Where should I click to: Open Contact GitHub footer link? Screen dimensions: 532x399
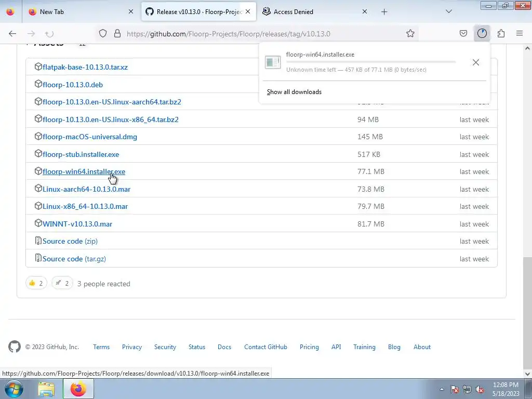pyautogui.click(x=265, y=347)
